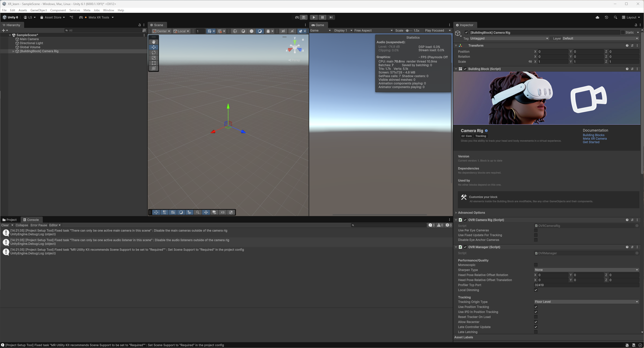
Task: Click the search magnifier in the Game view toolbar
Action: pos(198,212)
